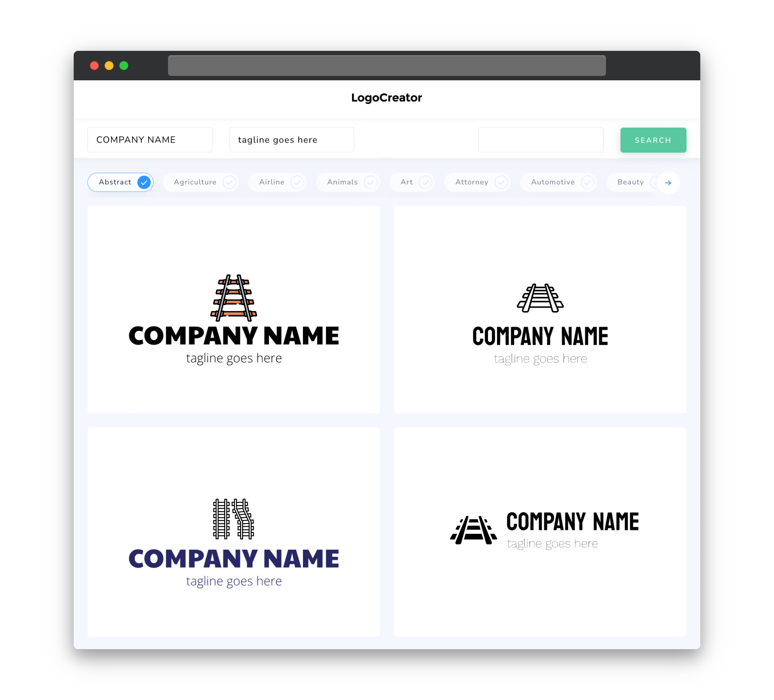The width and height of the screenshot is (774, 700).
Task: Click the Agriculture category checkmark icon
Action: pos(230,182)
